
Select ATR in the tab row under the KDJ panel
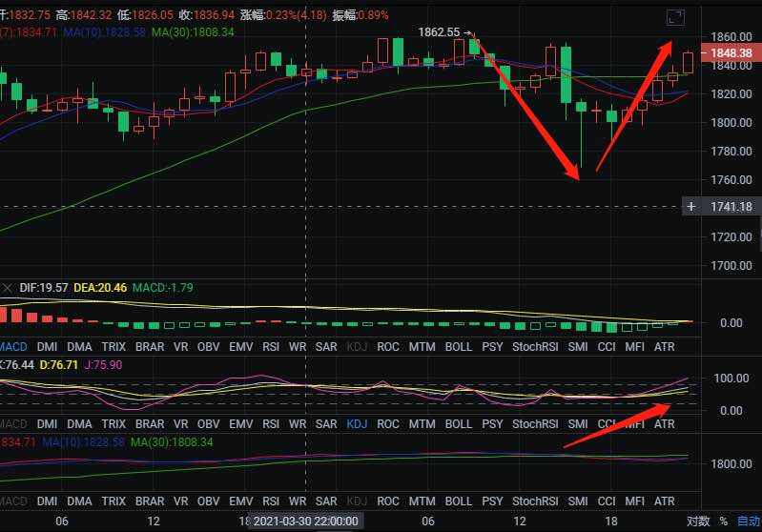pyautogui.click(x=665, y=424)
